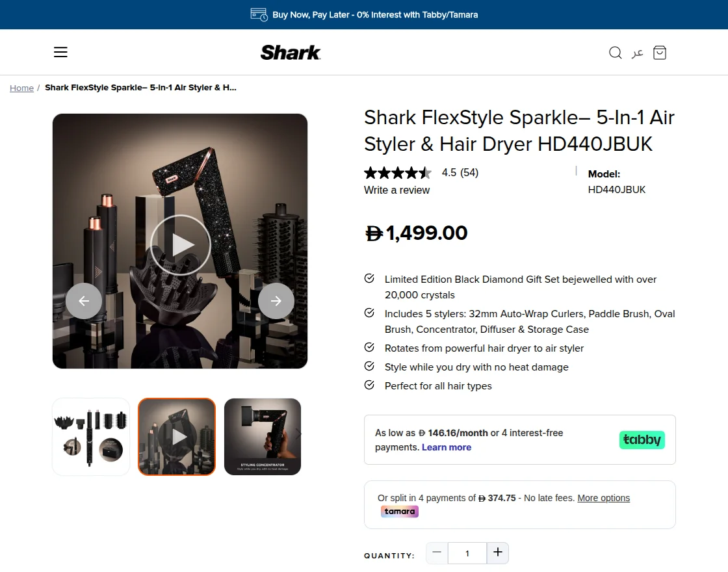Viewport: 728px width, 572px height.
Task: Select the first product image thumbnail
Action: (90, 436)
